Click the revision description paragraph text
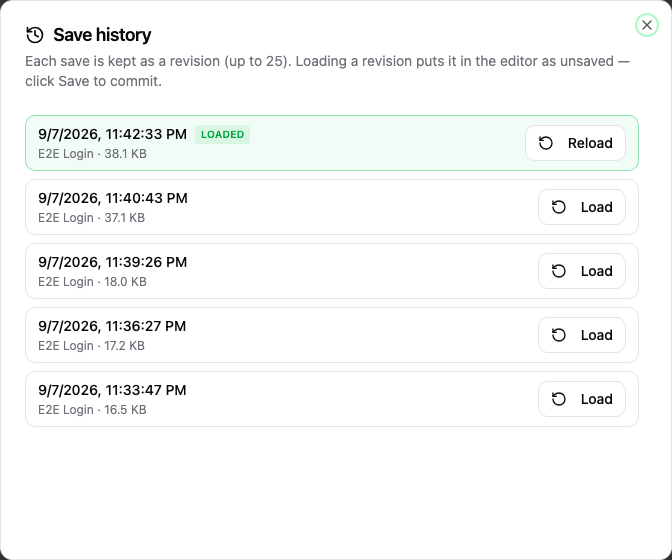 coord(327,71)
